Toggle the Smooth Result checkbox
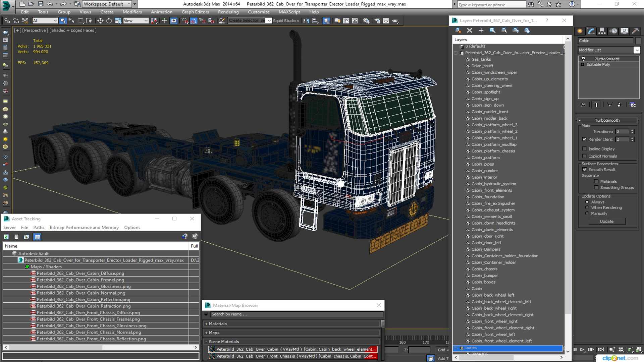 [585, 170]
